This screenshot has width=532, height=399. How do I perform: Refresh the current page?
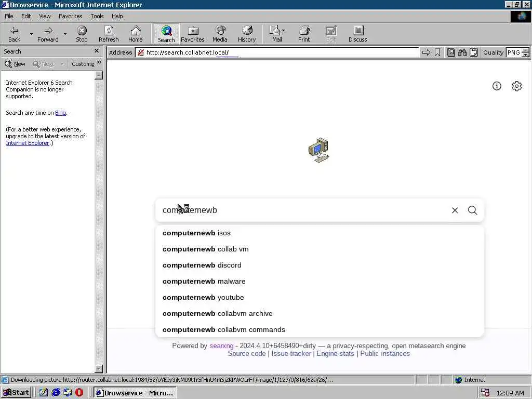coord(109,34)
